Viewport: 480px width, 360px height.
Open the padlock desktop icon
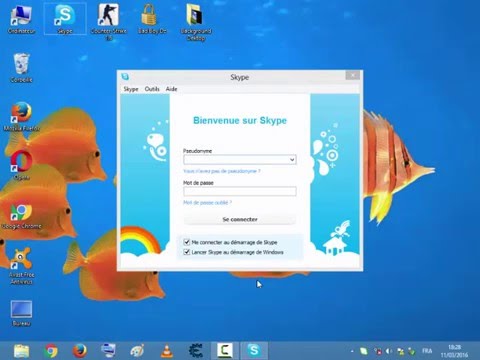coord(152,19)
